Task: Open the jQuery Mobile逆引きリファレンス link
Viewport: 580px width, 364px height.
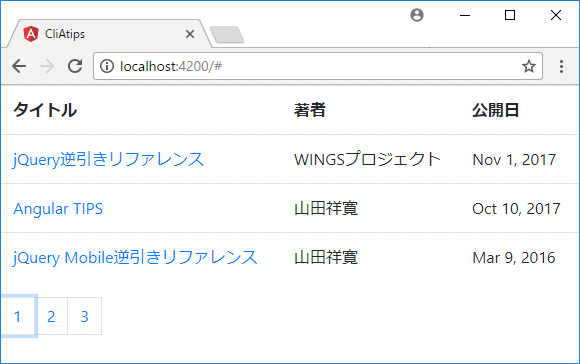Action: pos(135,257)
